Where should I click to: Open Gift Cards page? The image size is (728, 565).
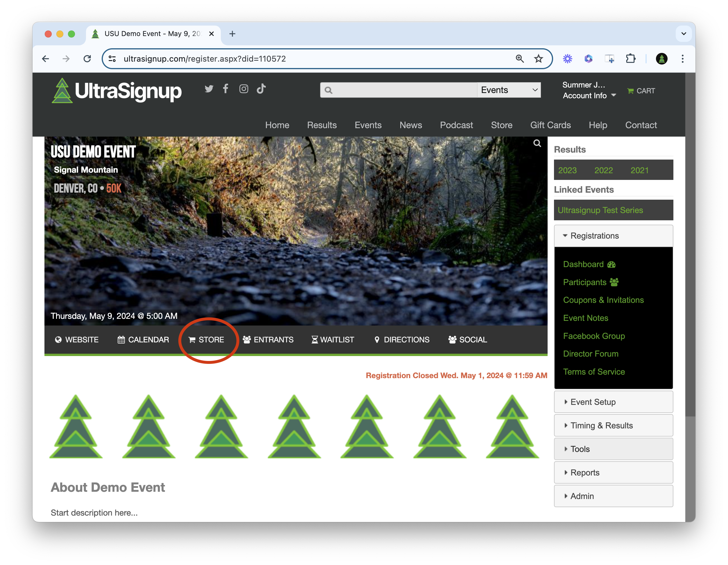point(550,125)
